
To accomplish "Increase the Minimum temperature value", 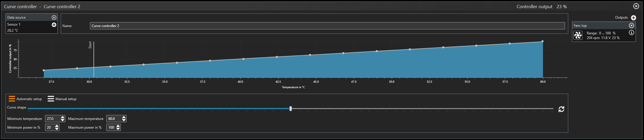I will 63,117.
